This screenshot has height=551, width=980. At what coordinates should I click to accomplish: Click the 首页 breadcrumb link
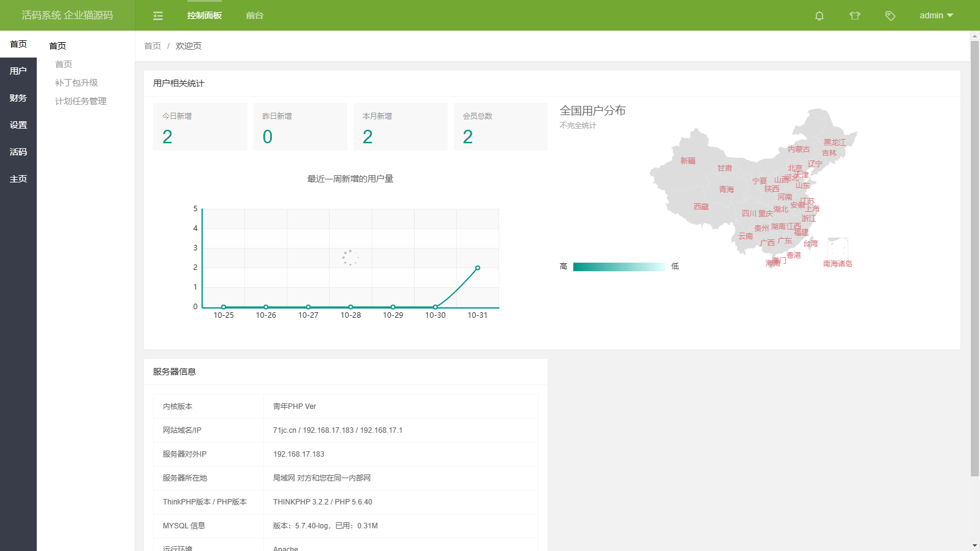(x=153, y=46)
